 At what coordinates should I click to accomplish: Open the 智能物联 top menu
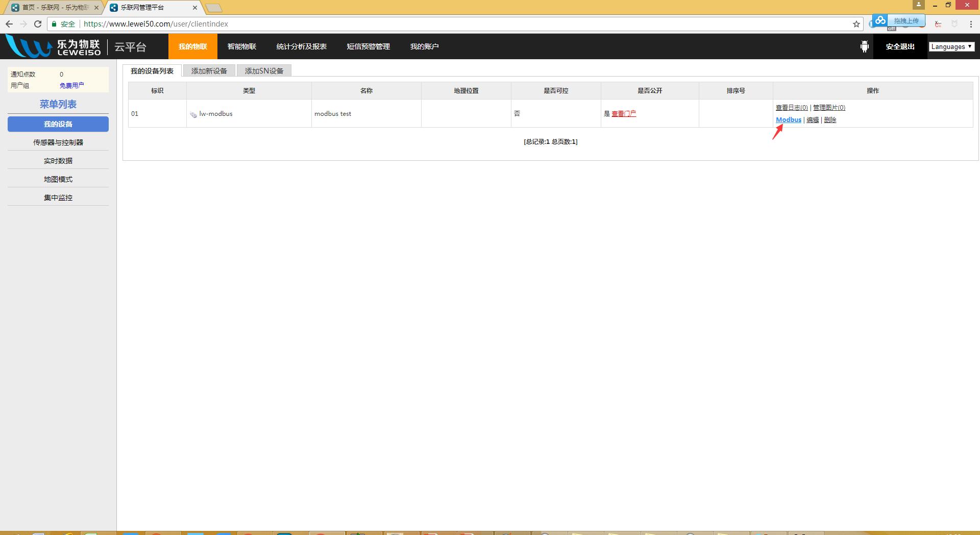tap(242, 46)
